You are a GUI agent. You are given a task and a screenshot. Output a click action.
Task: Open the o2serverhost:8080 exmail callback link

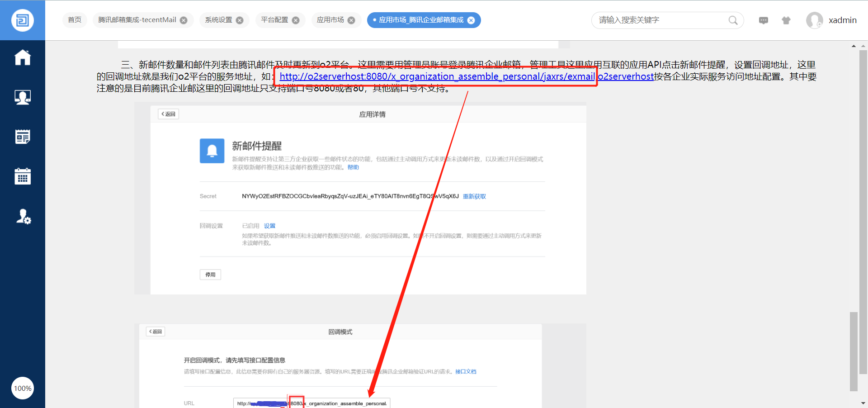(x=437, y=76)
